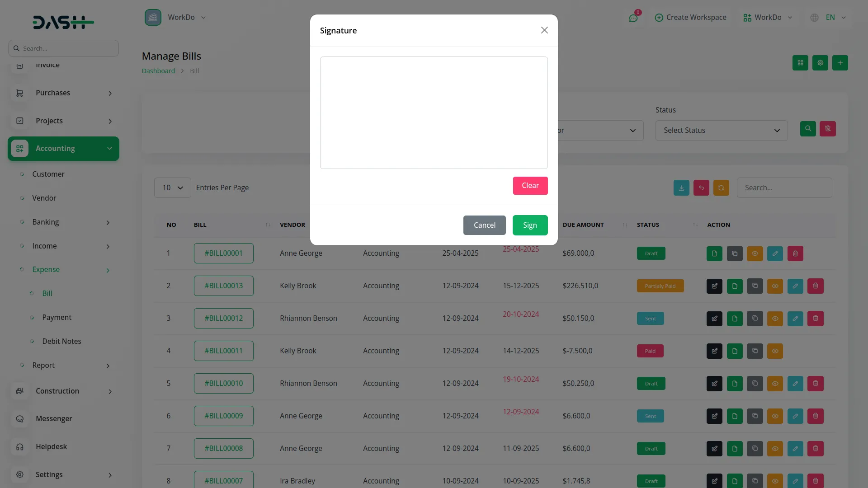Cancel the Signature dialog
Image resolution: width=868 pixels, height=488 pixels.
484,225
